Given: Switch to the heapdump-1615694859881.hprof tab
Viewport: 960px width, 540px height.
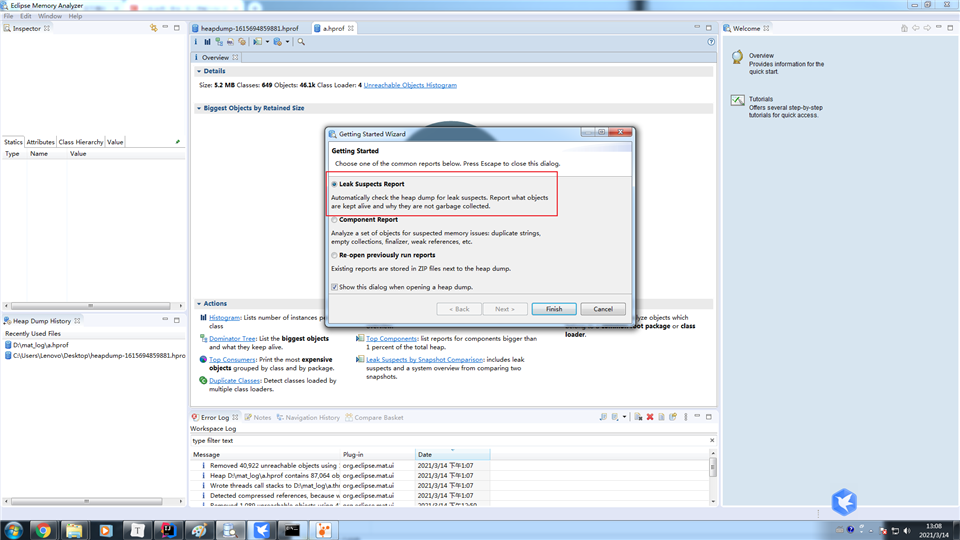Looking at the screenshot, I should pos(249,28).
